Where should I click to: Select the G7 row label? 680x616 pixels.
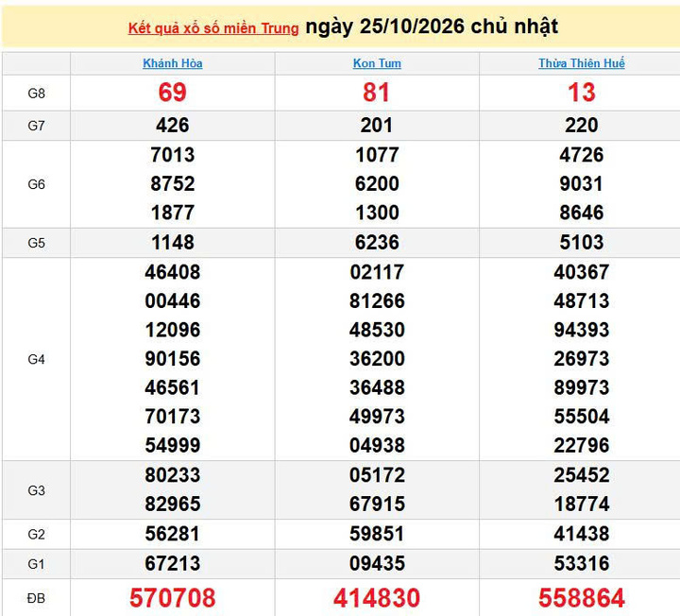[x=37, y=126]
